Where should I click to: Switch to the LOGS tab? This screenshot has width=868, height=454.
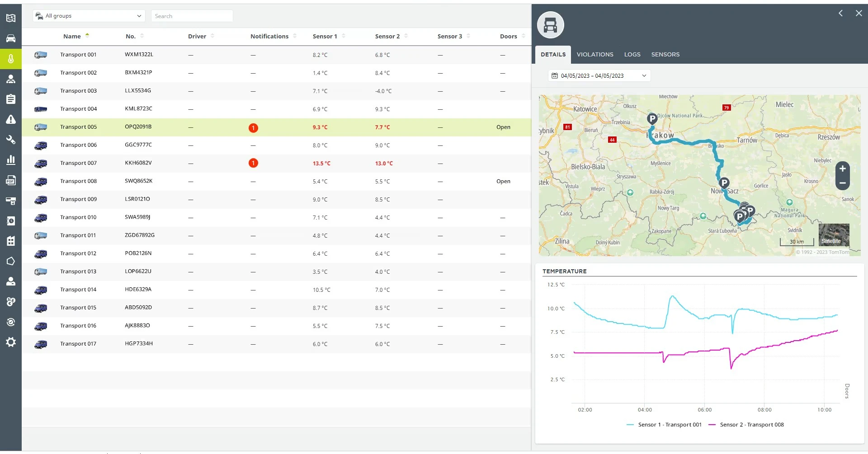pos(632,54)
